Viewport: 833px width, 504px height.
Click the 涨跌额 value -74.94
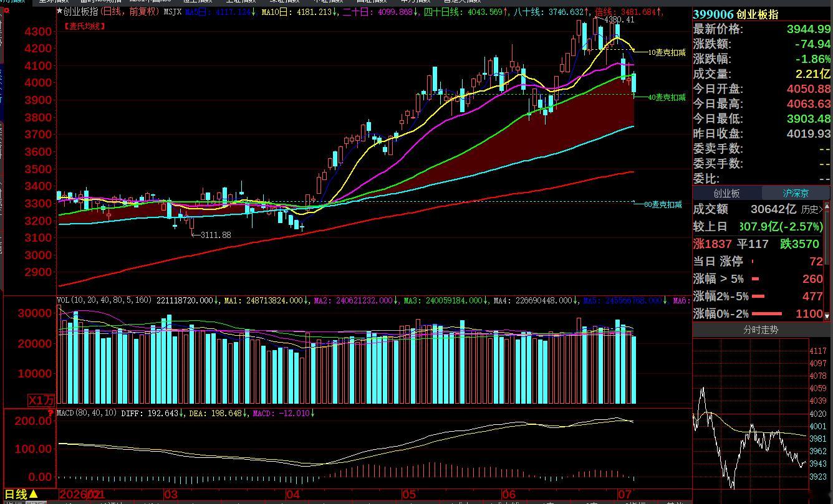click(812, 44)
